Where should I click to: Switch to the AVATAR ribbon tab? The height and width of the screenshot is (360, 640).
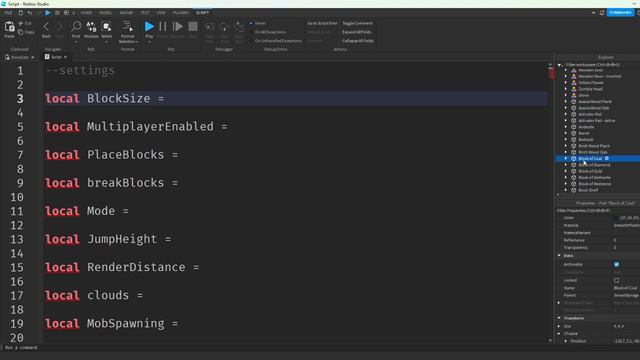click(x=126, y=13)
